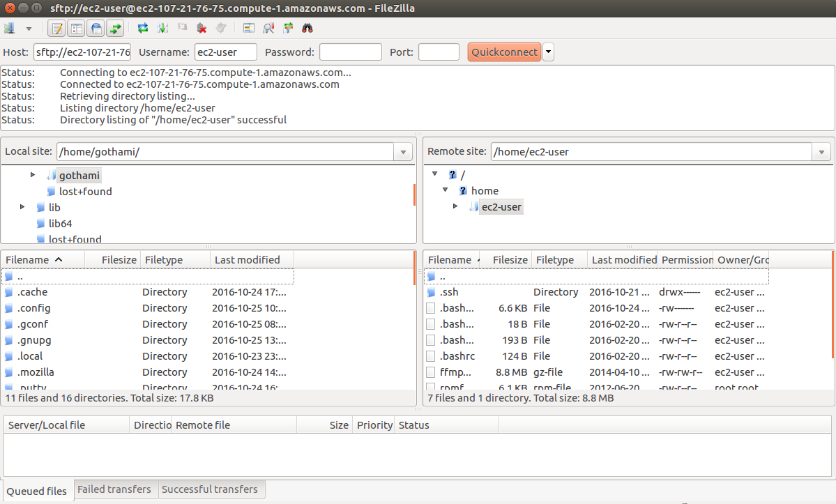Toggle synchronized browsing icon
Viewport: 836px width, 504px height.
tap(288, 29)
